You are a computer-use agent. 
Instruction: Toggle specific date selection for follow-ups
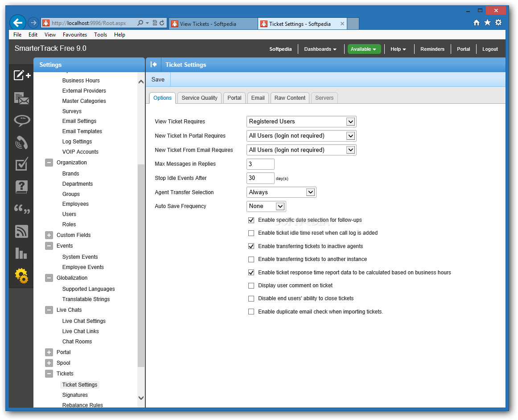(x=251, y=220)
